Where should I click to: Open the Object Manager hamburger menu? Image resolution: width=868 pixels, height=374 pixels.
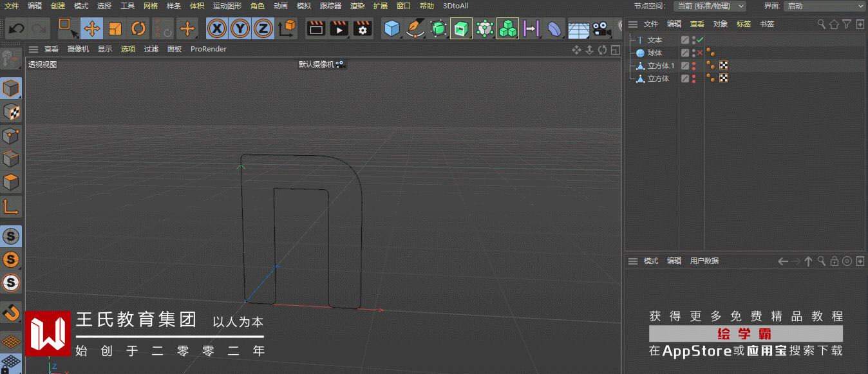(x=633, y=24)
